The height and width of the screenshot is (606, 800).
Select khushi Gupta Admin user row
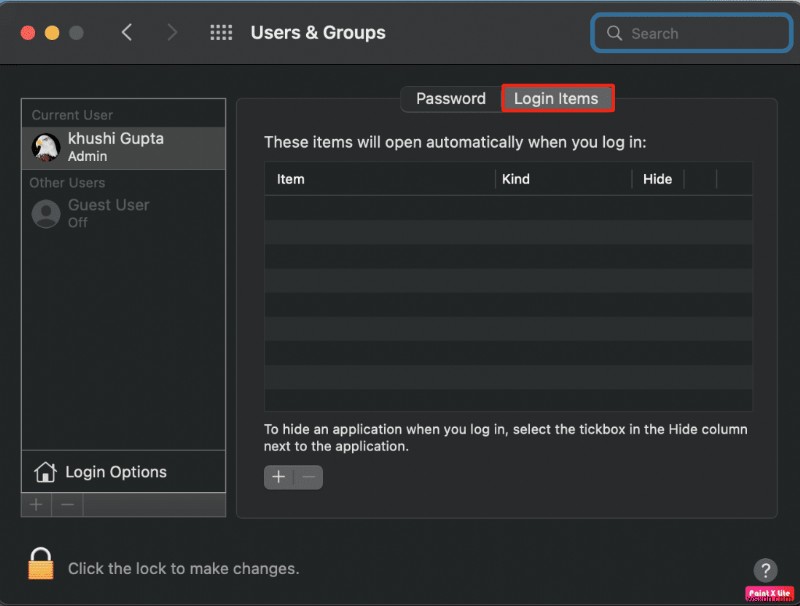point(123,147)
